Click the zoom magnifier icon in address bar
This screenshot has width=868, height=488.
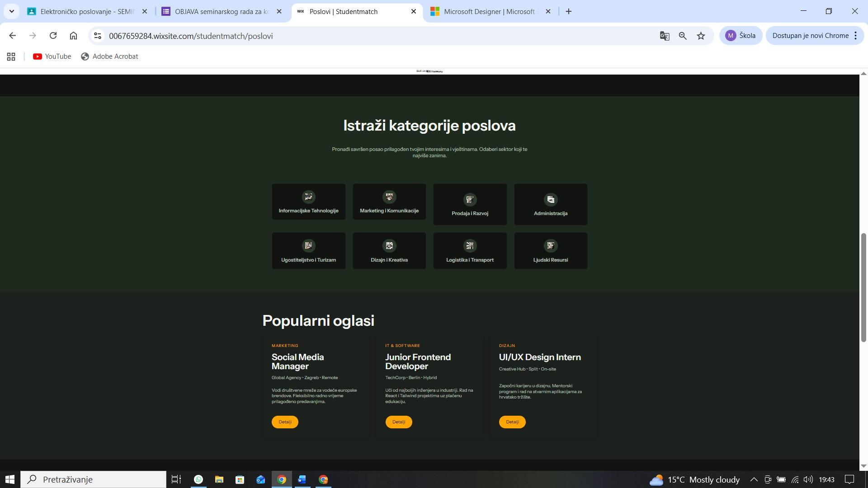683,36
